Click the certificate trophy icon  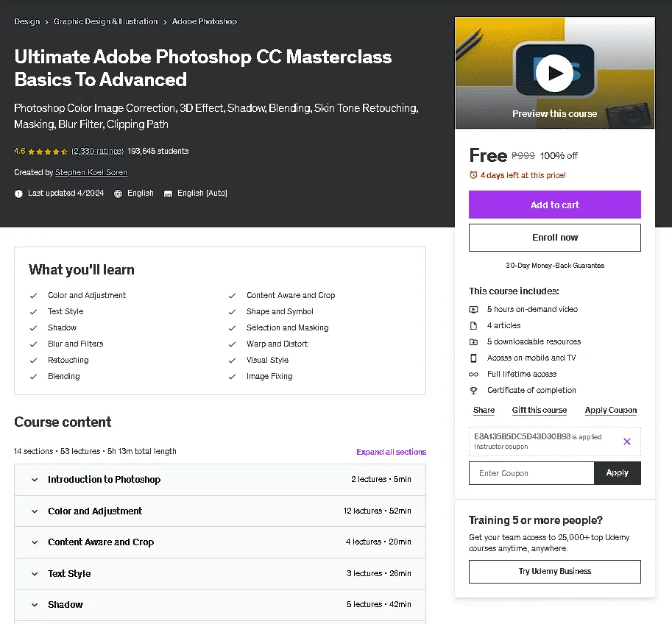pyautogui.click(x=473, y=391)
